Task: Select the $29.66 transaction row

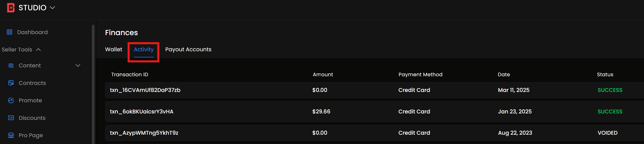Action: 321,111
